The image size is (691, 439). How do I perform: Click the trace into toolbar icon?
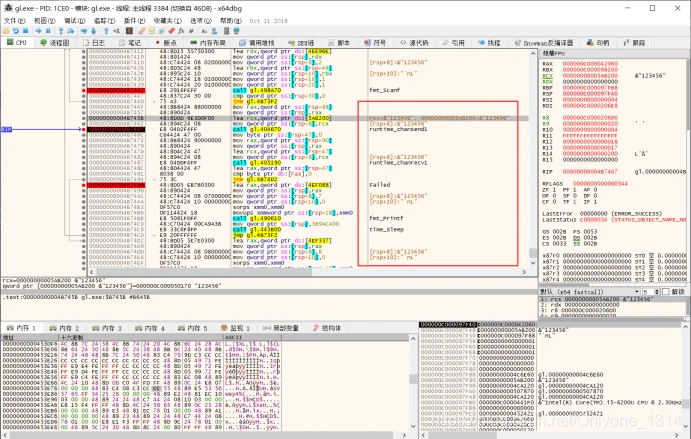click(x=84, y=31)
